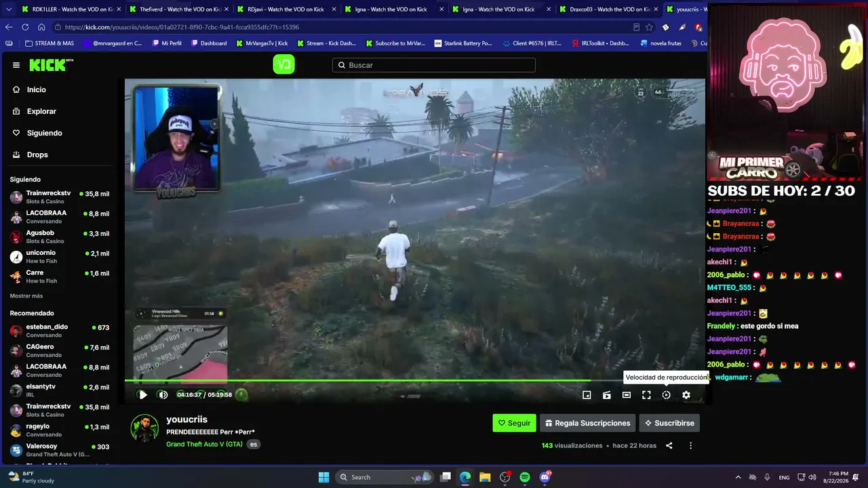Open Grand Theft Auto V category link

point(204,444)
